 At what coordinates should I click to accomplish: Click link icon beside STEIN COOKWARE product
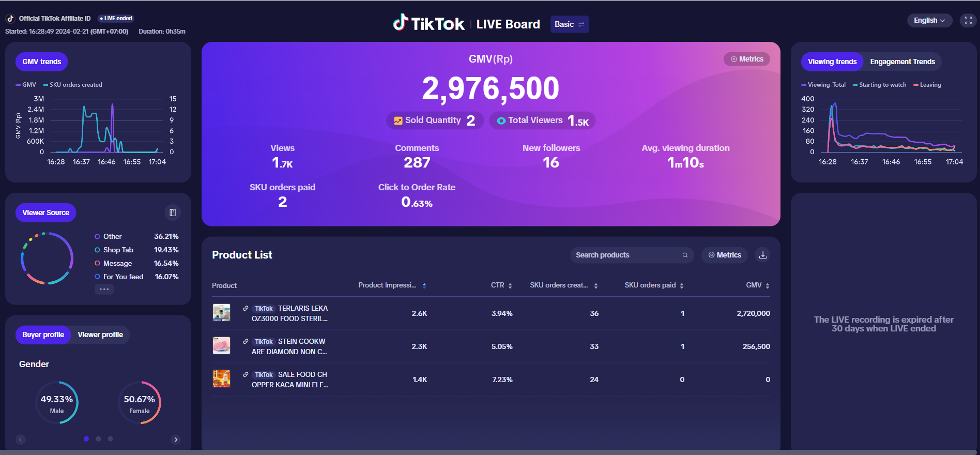[x=246, y=341]
